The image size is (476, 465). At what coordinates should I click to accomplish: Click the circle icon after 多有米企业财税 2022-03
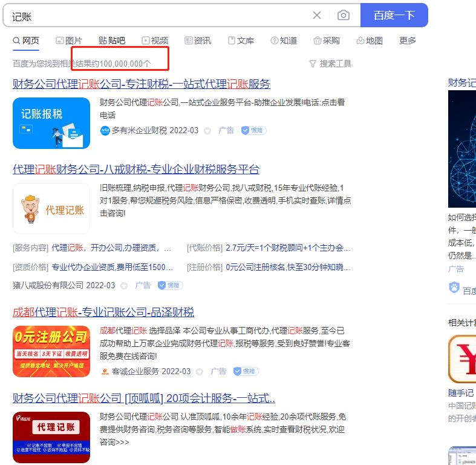click(207, 131)
